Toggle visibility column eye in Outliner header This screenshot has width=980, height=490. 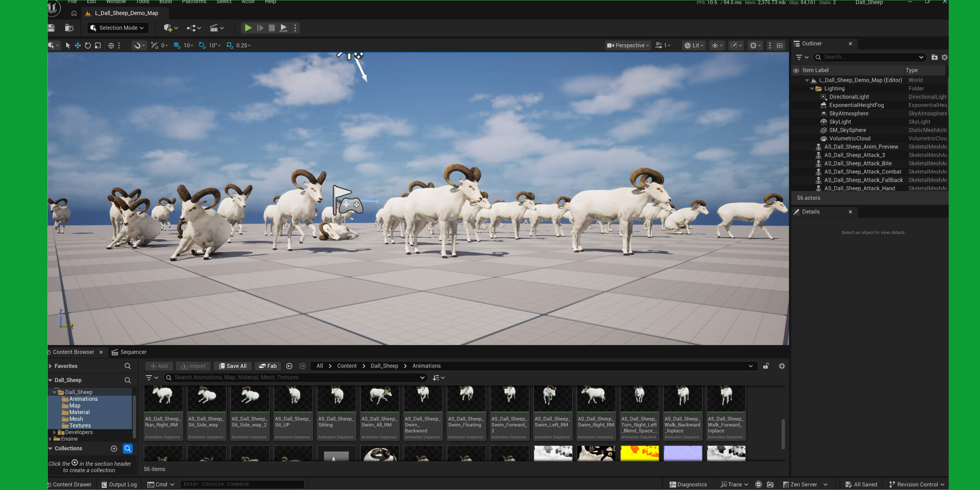point(796,70)
